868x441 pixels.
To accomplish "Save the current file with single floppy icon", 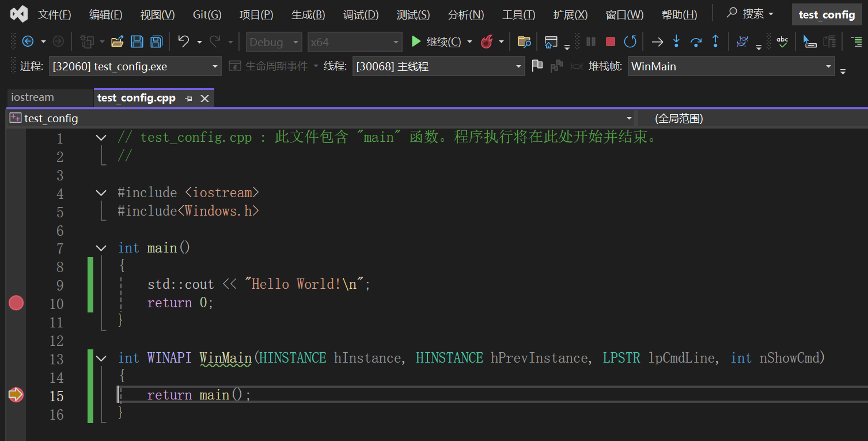I will [x=137, y=42].
